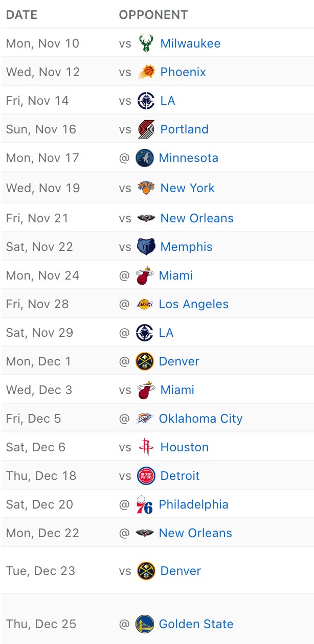The image size is (314, 644).
Task: Click the Los Angeles Lakers logo
Action: click(145, 304)
